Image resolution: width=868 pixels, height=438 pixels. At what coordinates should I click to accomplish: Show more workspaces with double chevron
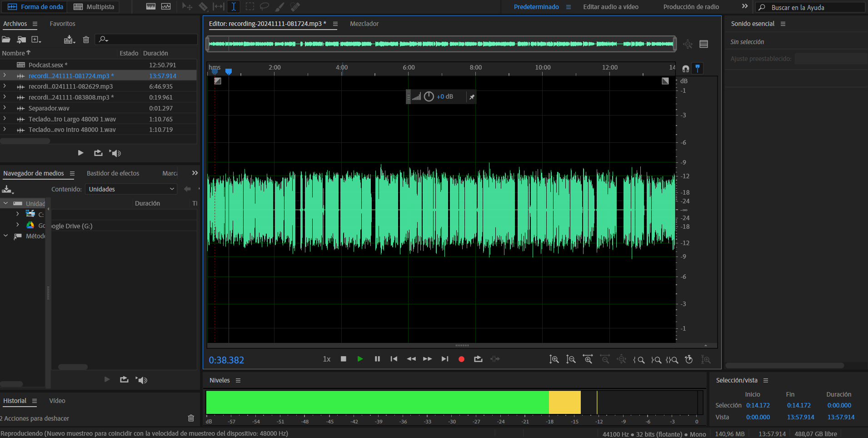744,6
